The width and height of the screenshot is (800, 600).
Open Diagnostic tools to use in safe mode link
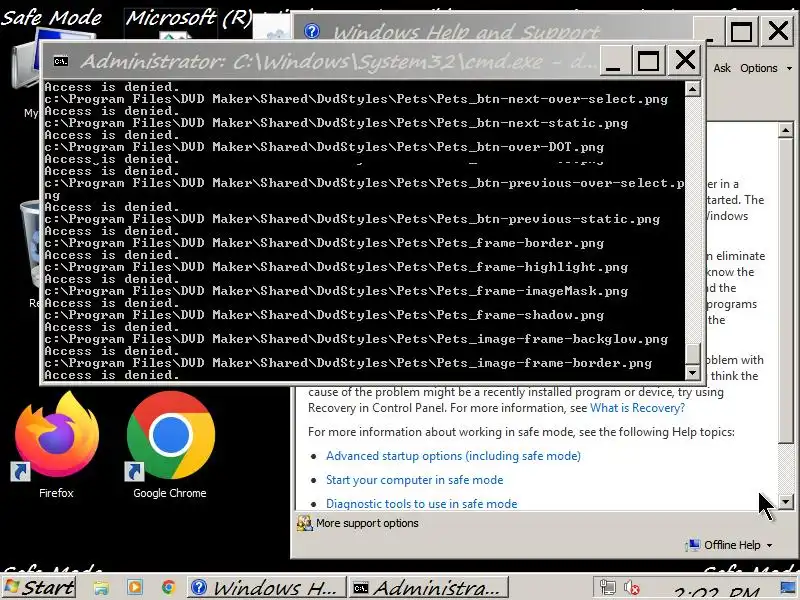pyautogui.click(x=421, y=504)
